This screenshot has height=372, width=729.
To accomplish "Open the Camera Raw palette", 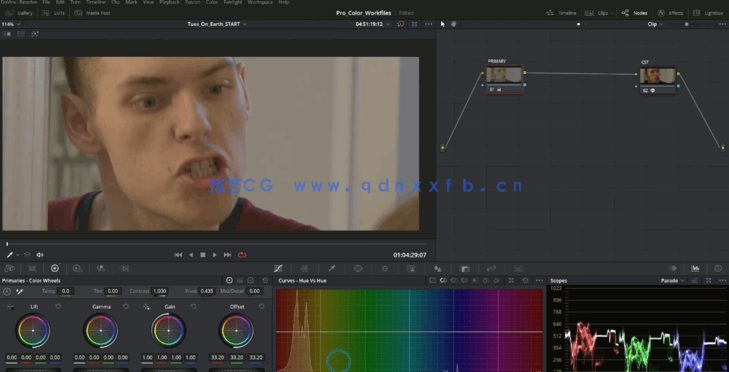I will (x=9, y=268).
